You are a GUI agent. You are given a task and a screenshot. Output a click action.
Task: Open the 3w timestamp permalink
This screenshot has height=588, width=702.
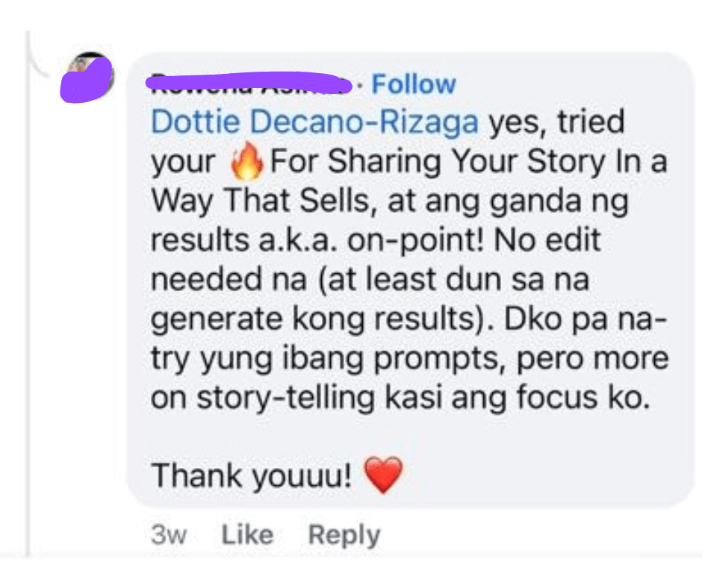click(x=169, y=534)
